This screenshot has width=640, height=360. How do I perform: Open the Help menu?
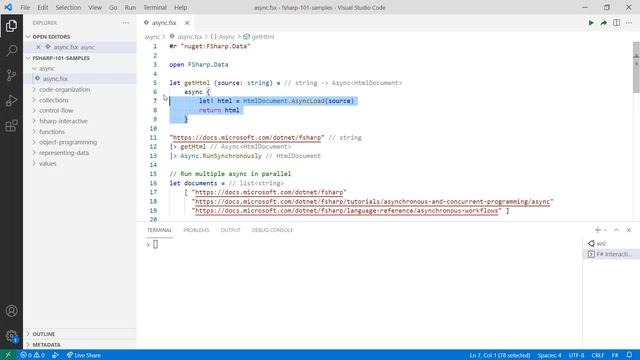tap(180, 7)
